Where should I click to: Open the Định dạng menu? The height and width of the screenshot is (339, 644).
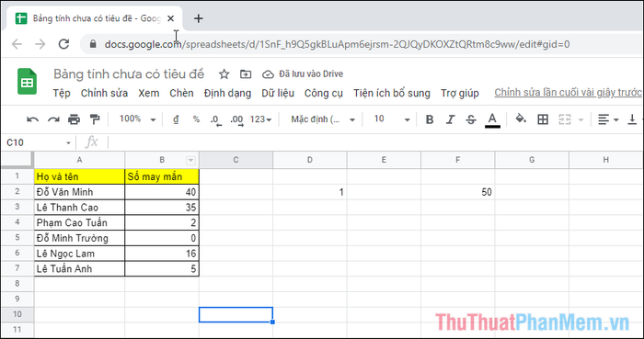(227, 94)
